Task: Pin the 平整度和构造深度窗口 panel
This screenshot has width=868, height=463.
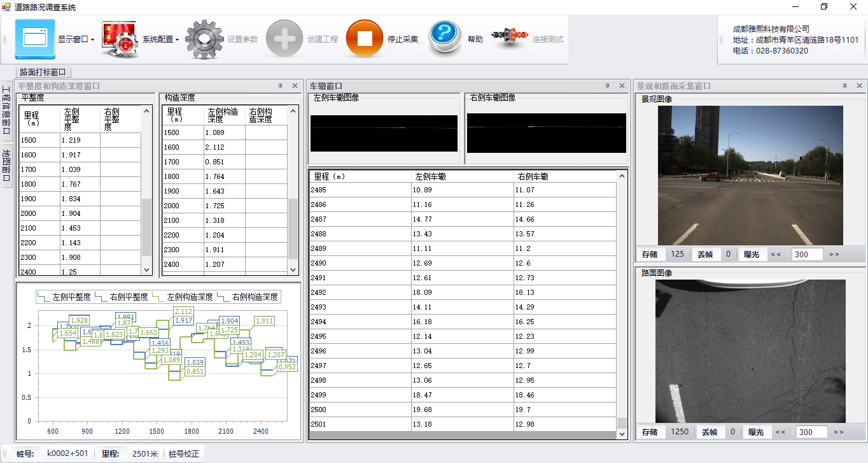Action: pos(281,85)
